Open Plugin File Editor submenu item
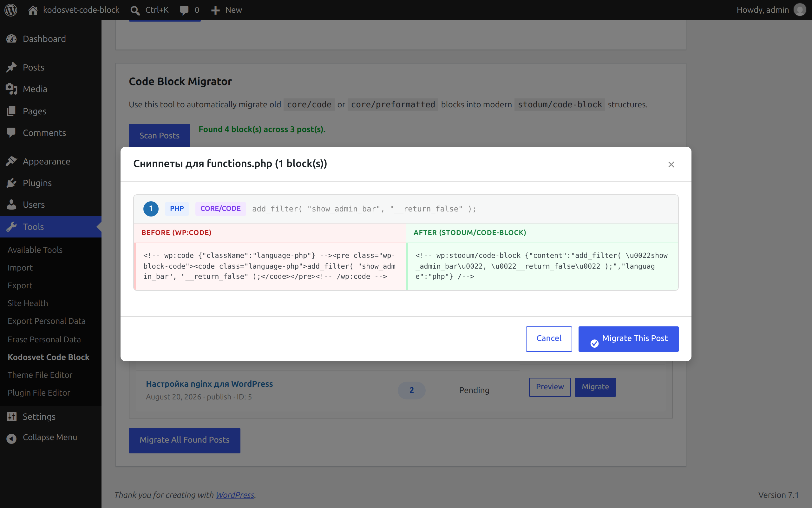The width and height of the screenshot is (812, 508). pyautogui.click(x=39, y=393)
